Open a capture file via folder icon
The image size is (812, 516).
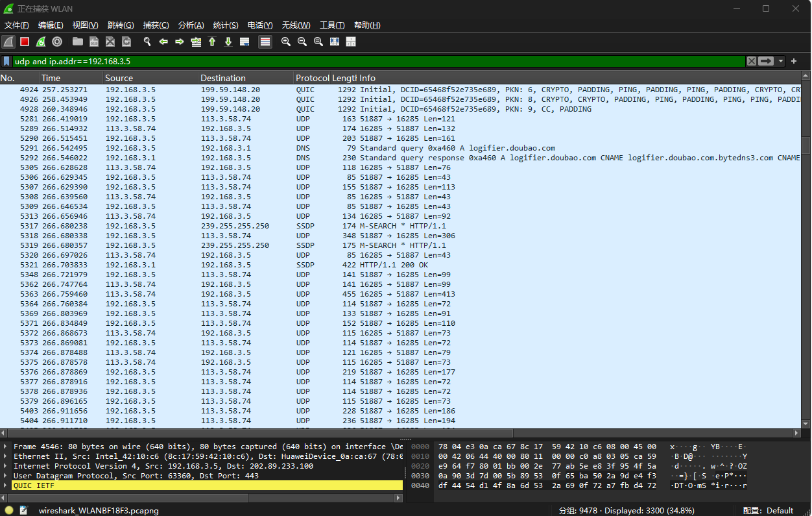click(x=78, y=42)
